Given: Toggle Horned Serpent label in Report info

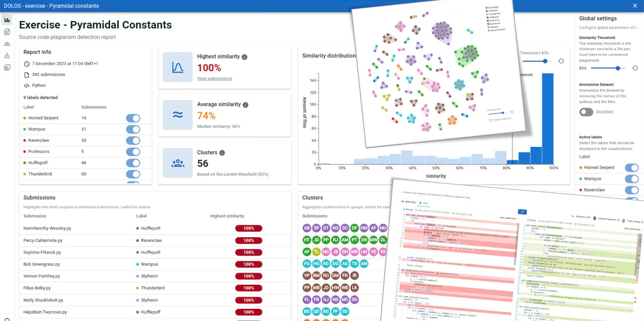Looking at the screenshot, I should pos(133,118).
